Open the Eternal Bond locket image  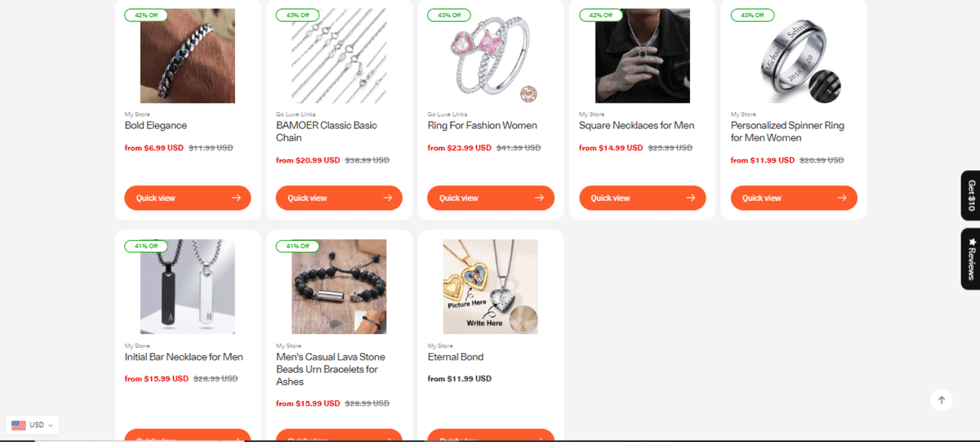[x=491, y=287]
